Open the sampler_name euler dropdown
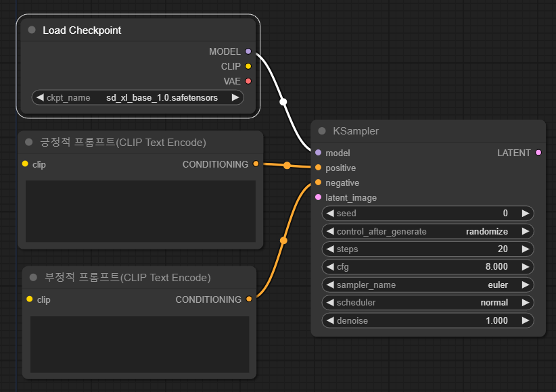 click(x=427, y=285)
